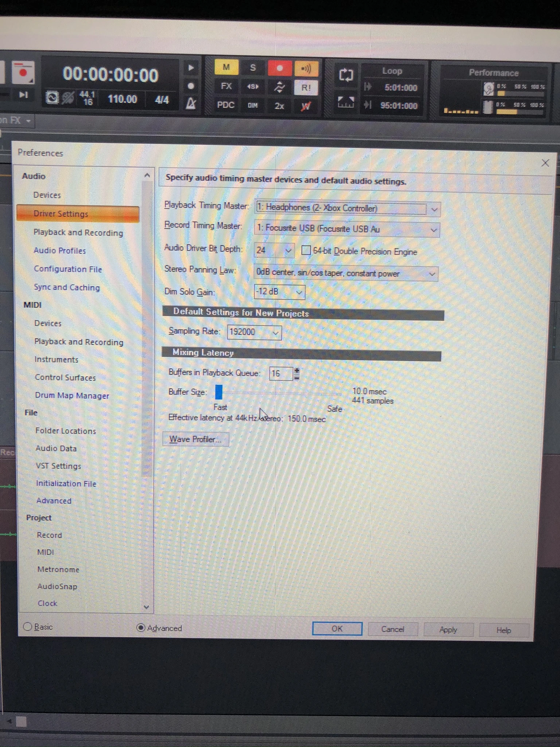Click the Wave Profiler button
This screenshot has width=560, height=747.
click(195, 439)
